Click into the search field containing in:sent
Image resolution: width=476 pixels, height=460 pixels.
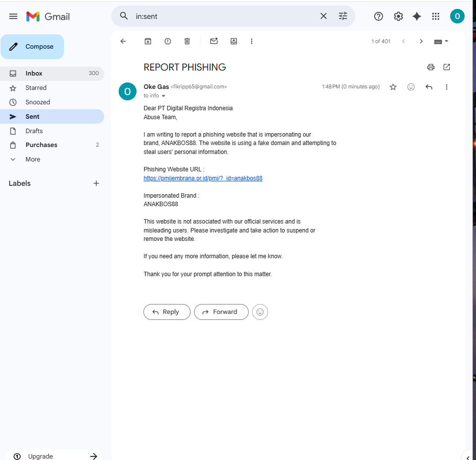(225, 16)
